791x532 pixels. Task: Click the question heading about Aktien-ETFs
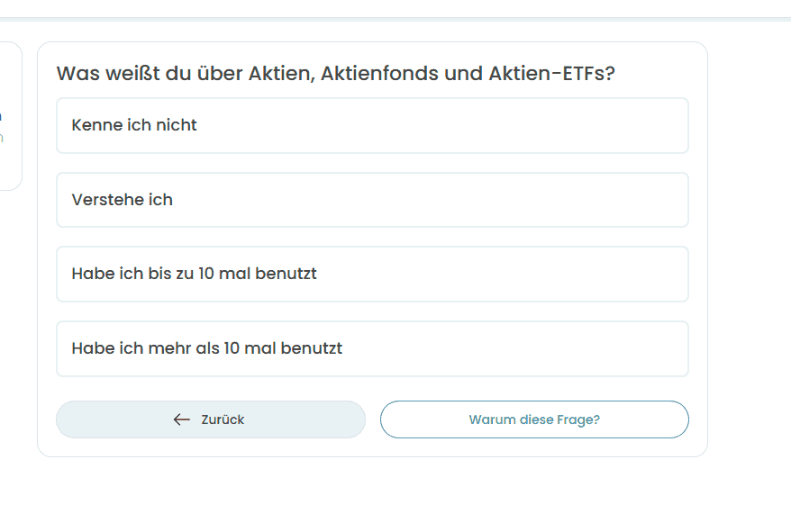[335, 74]
